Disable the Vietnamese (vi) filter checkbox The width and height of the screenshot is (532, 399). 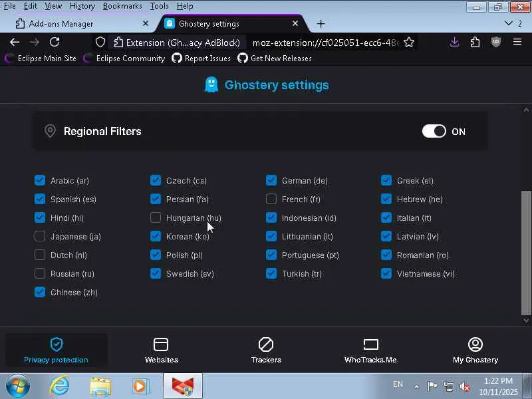coord(386,273)
